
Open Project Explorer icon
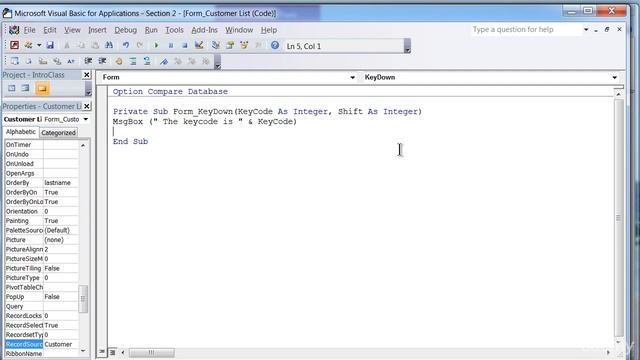[x=216, y=45]
